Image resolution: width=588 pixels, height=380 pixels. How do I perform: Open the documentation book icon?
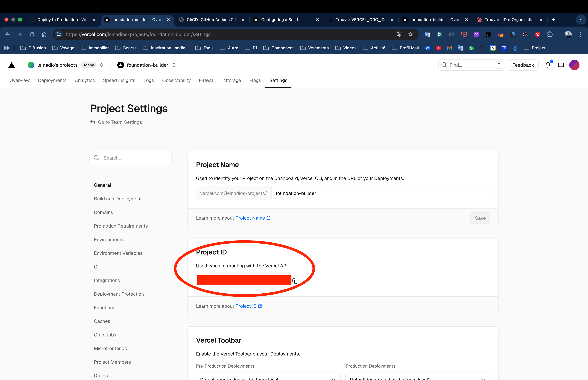[x=561, y=65]
